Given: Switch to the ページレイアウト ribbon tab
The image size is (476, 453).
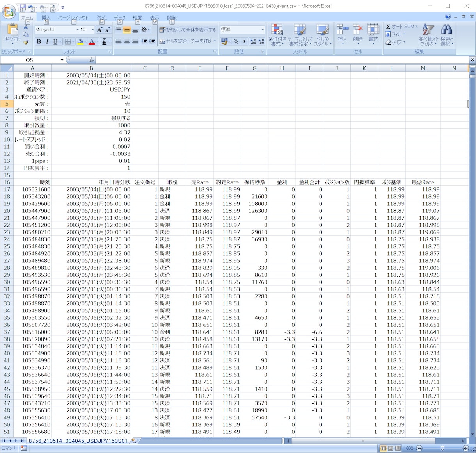Looking at the screenshot, I should tap(73, 18).
